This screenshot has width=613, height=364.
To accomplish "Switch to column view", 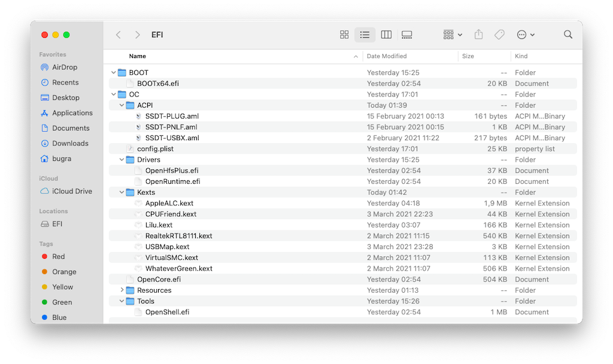I will pos(386,35).
